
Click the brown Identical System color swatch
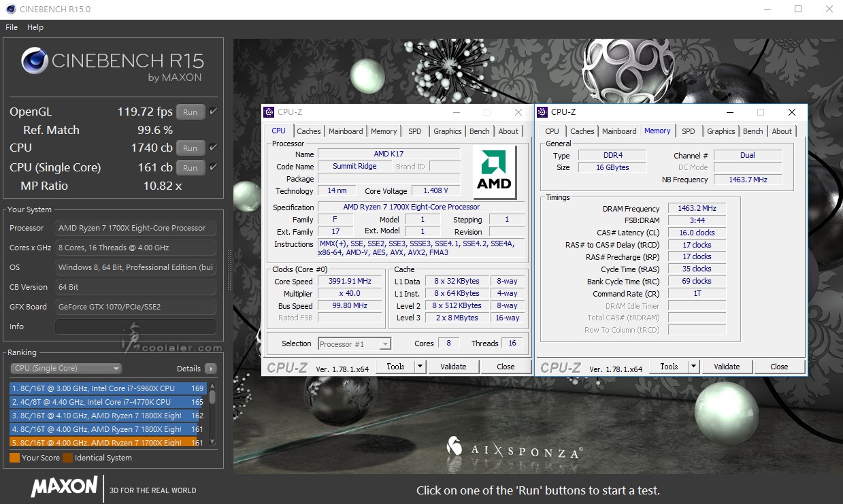point(67,458)
